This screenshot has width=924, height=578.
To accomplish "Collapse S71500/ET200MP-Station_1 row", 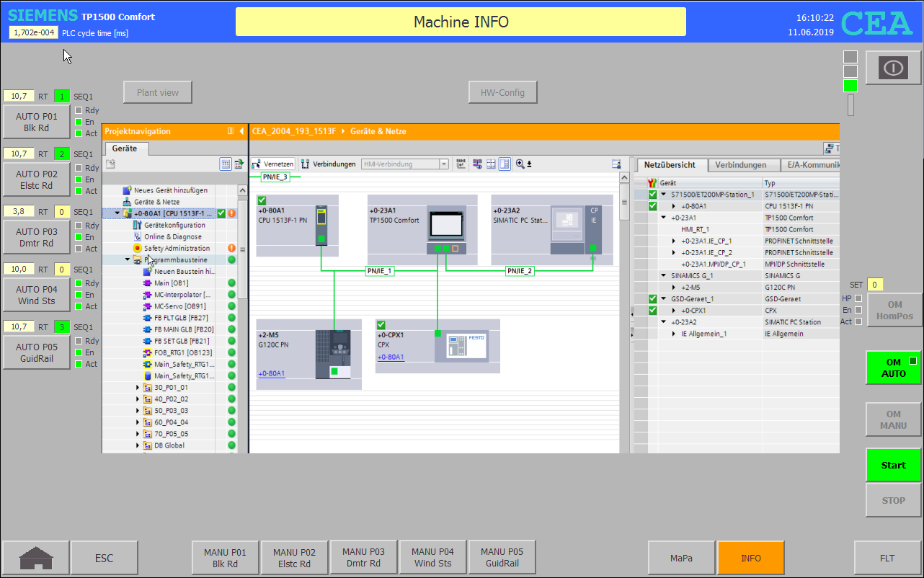I will tap(663, 195).
